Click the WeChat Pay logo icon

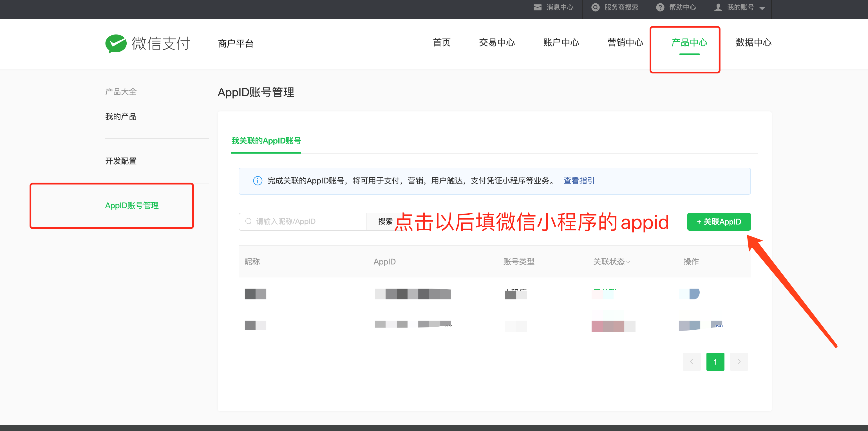click(116, 43)
